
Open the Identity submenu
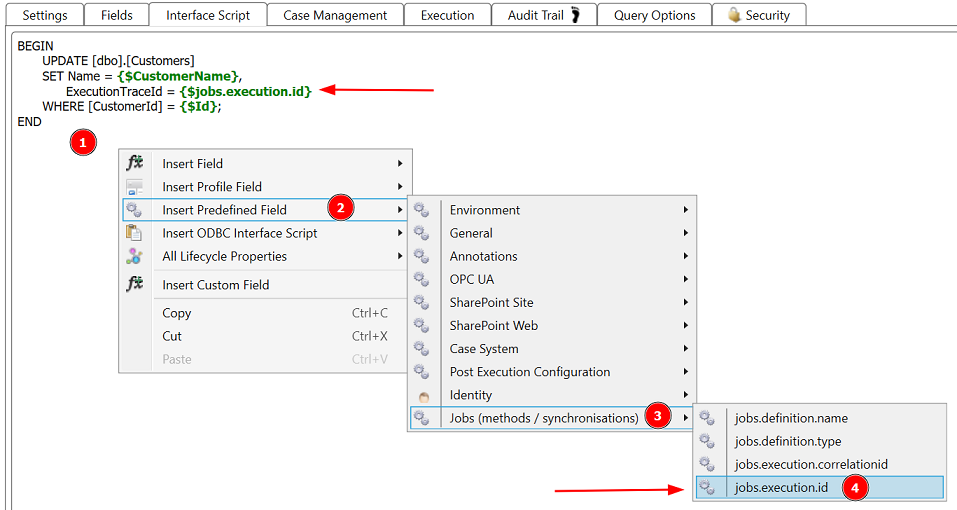[x=552, y=395]
